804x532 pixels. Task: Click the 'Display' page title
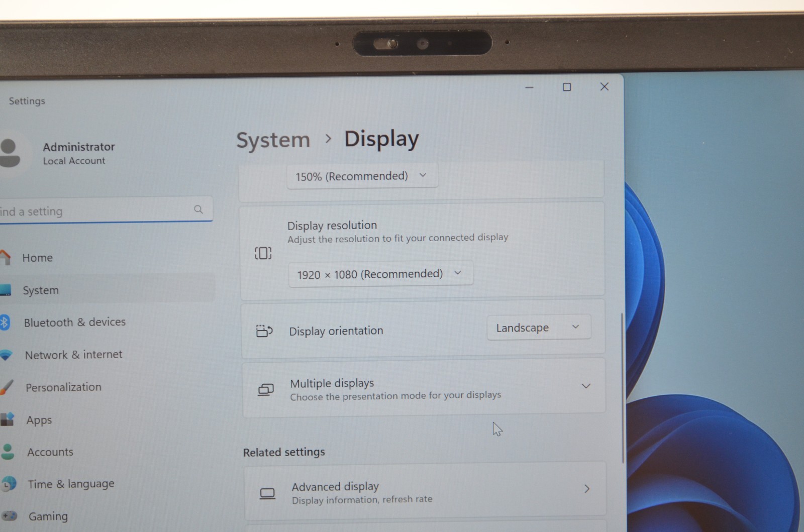coord(381,139)
